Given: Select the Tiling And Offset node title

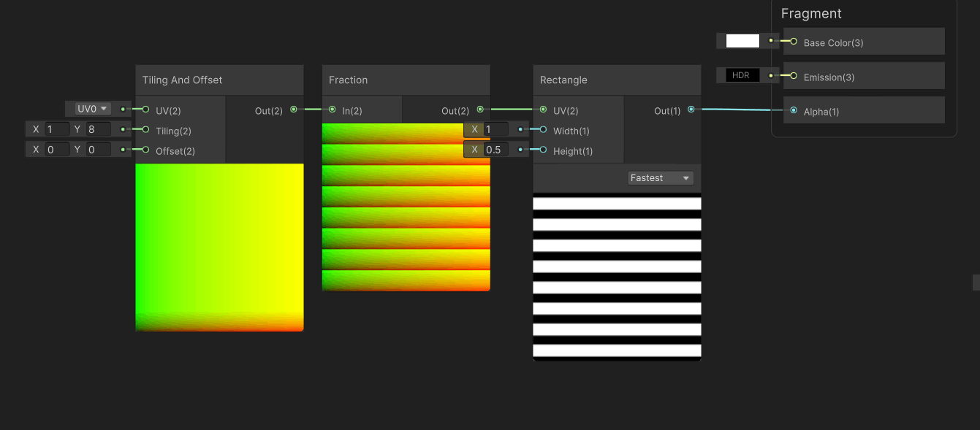Looking at the screenshot, I should [x=183, y=80].
